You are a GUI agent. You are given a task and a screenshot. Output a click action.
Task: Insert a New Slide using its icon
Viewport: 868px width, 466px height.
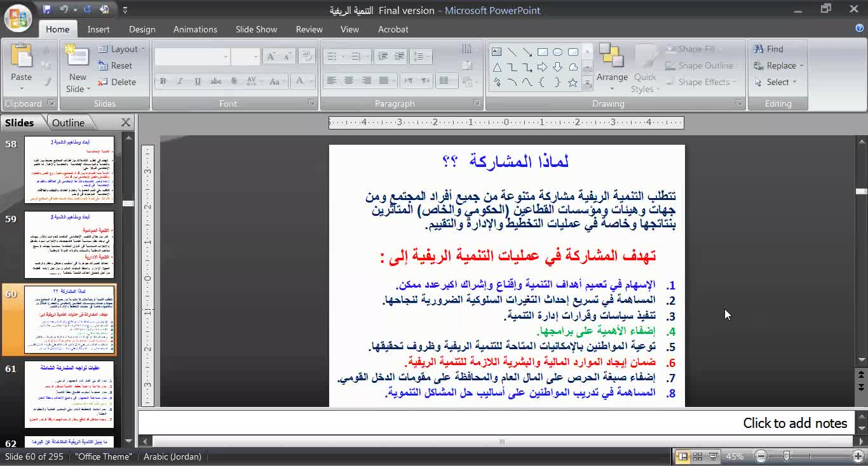pyautogui.click(x=77, y=57)
